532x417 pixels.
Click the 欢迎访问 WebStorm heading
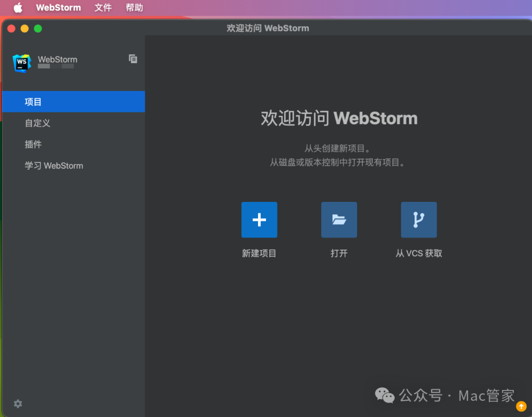point(339,118)
